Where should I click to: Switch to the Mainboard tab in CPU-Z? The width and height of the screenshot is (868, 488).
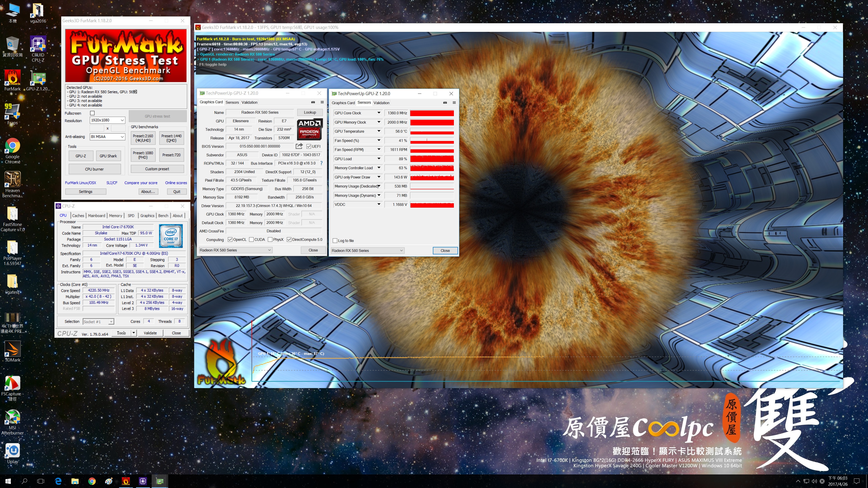[97, 216]
